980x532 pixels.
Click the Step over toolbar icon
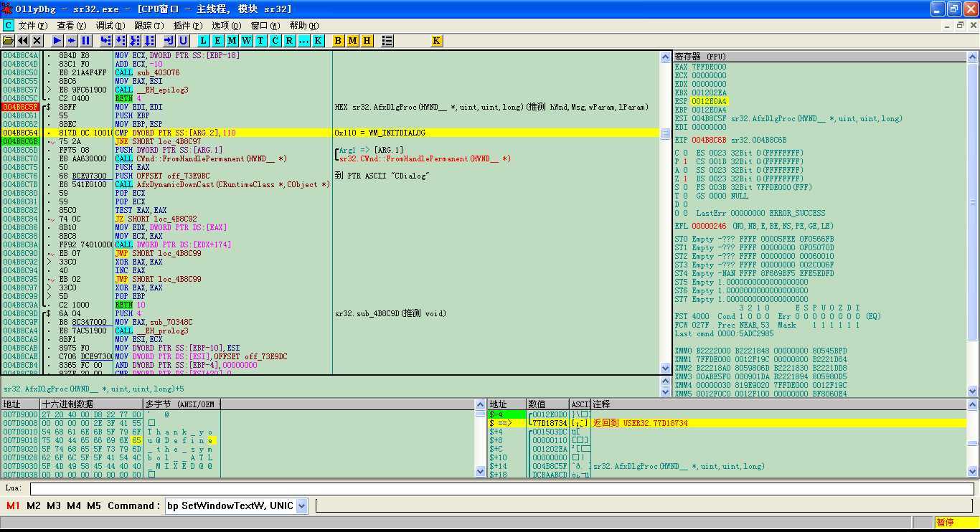pyautogui.click(x=121, y=41)
